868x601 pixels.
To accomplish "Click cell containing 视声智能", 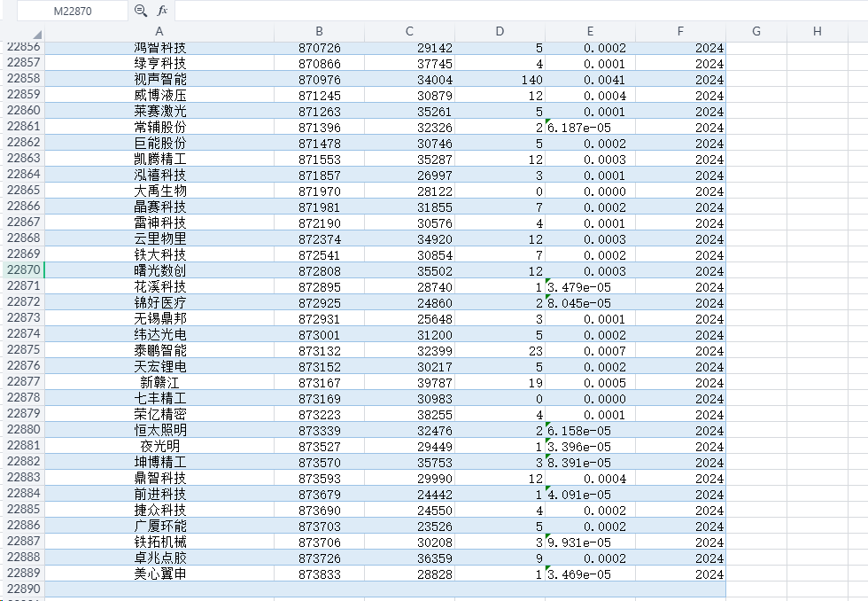I will point(159,79).
